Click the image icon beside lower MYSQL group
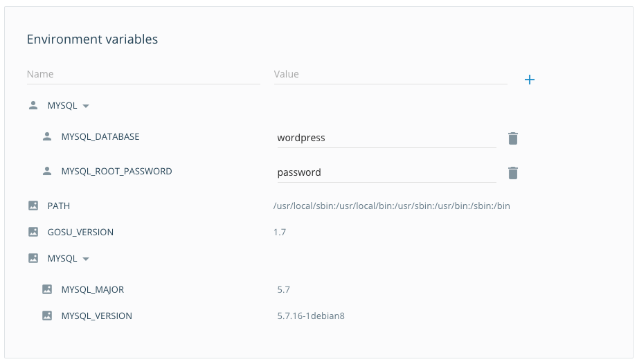637x364 pixels. (x=33, y=258)
